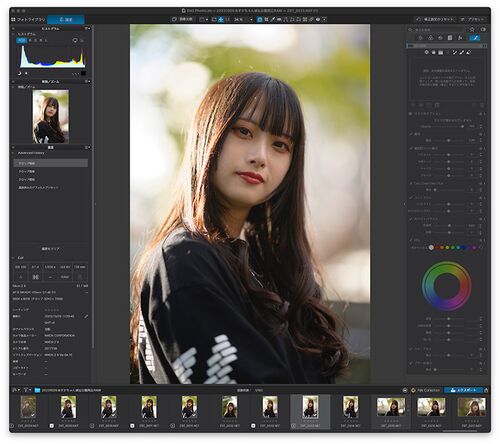This screenshot has height=444, width=500.
Task: Toggle the Exposure section checkmark
Action: (x=411, y=134)
